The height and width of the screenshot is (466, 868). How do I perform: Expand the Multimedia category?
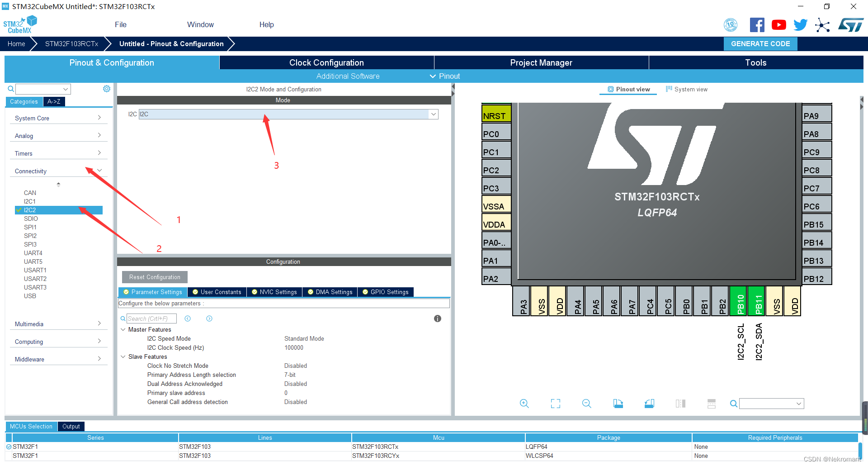pos(58,324)
